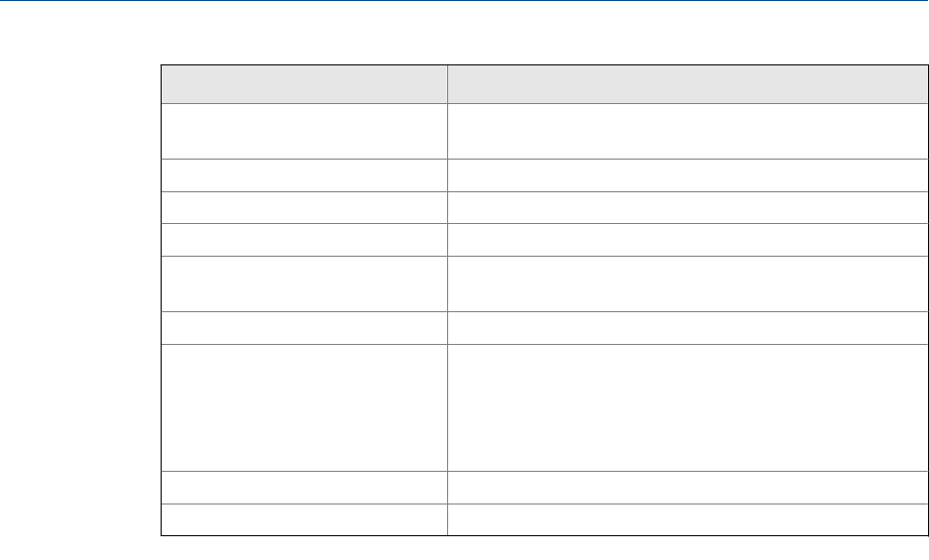The image size is (929, 560).
Task: Select the right cell in the last table row
Action: tap(681, 519)
